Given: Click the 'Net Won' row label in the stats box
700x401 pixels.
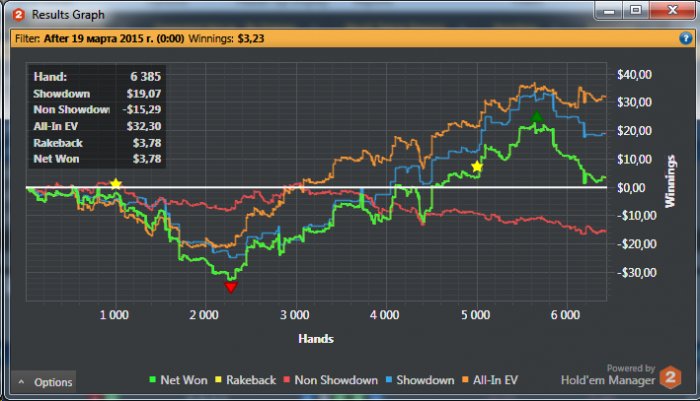Looking at the screenshot, I should pyautogui.click(x=56, y=159).
